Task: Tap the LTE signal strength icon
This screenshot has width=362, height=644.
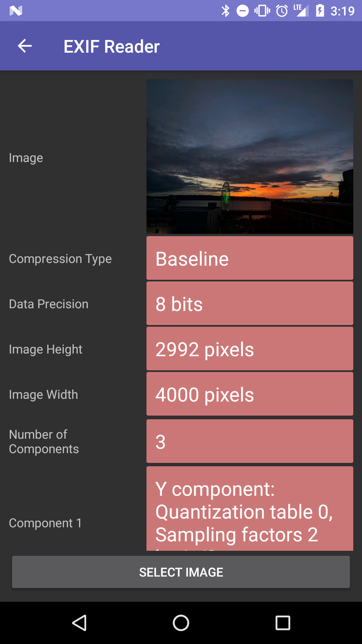Action: pos(301,11)
